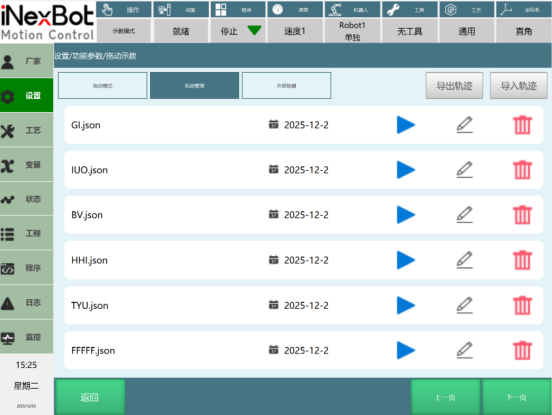This screenshot has height=415, width=552.
Task: Open the 日志 log sidebar item
Action: pyautogui.click(x=26, y=302)
